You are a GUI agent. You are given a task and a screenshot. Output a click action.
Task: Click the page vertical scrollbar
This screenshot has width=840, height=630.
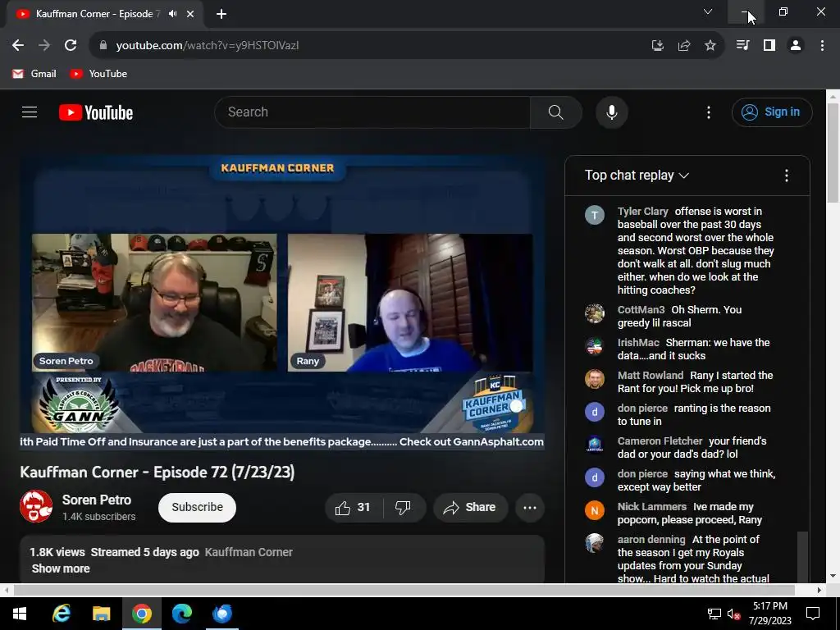click(x=833, y=153)
